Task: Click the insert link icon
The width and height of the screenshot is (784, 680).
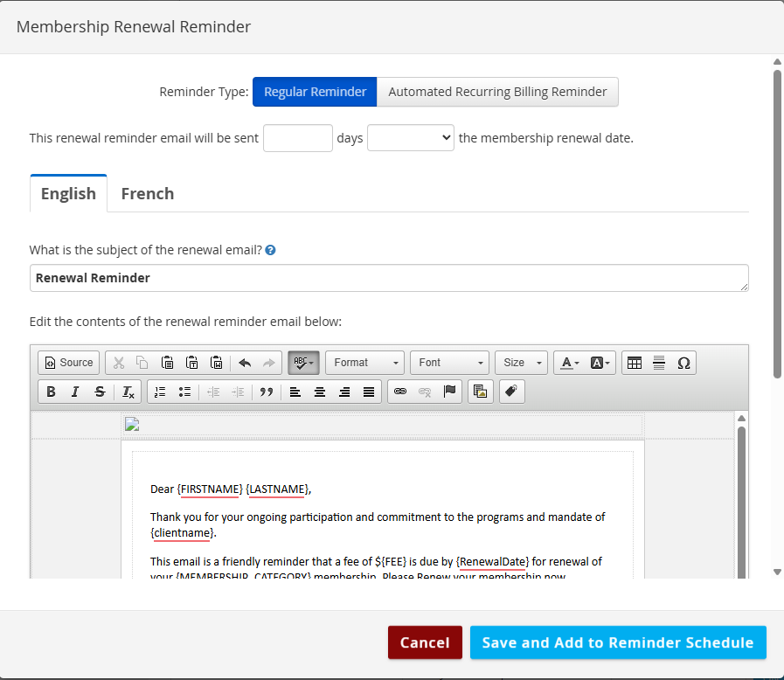Action: [x=400, y=392]
